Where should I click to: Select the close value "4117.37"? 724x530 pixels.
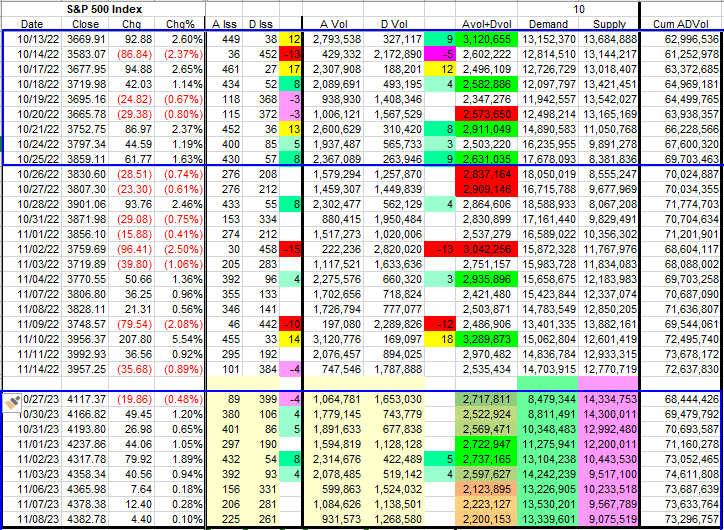[85, 399]
